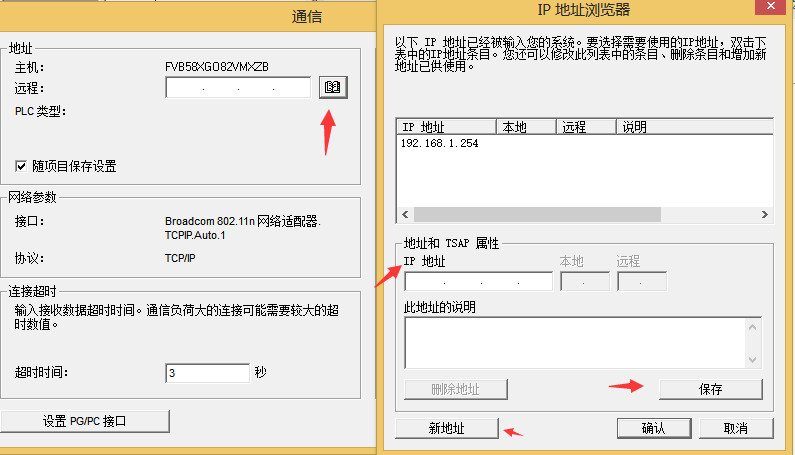Confirm with the 确认 button
The height and width of the screenshot is (455, 795).
coord(653,428)
